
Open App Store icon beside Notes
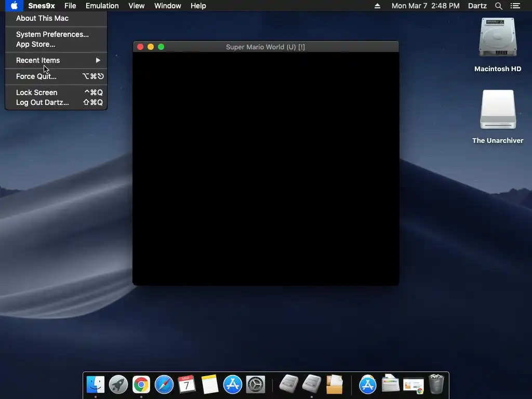tap(232, 384)
